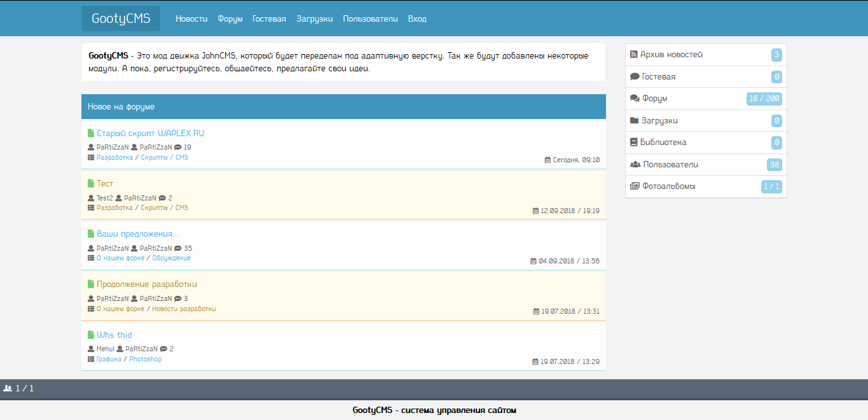This screenshot has height=420, width=868.
Task: Go to Вход in the top navigation
Action: coord(417,19)
